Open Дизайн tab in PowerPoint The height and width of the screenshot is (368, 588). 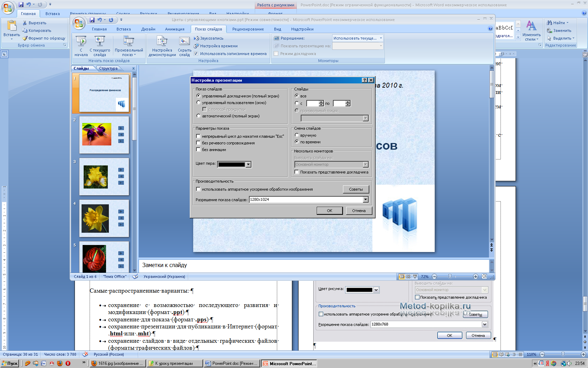[148, 29]
